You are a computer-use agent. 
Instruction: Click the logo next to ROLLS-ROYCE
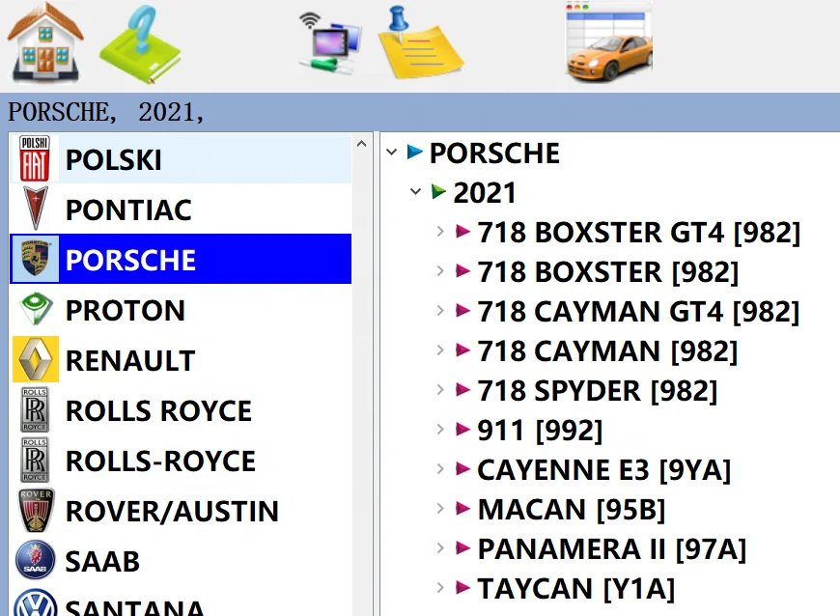click(35, 460)
